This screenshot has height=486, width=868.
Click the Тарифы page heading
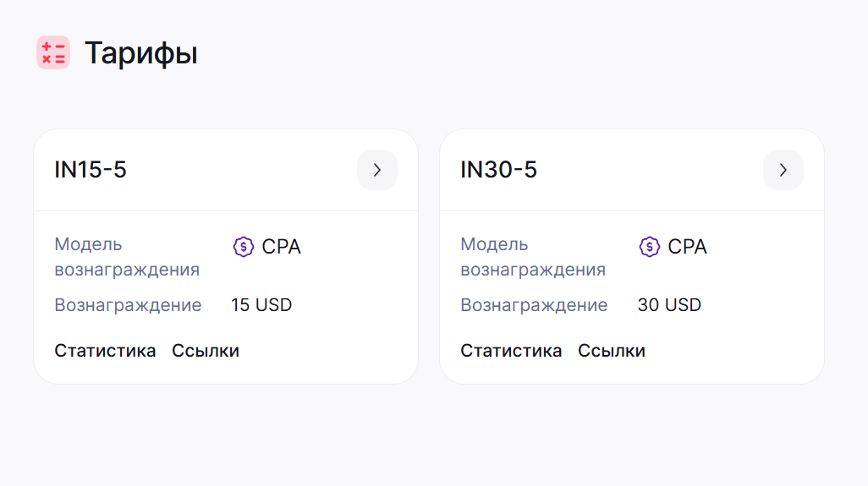141,53
